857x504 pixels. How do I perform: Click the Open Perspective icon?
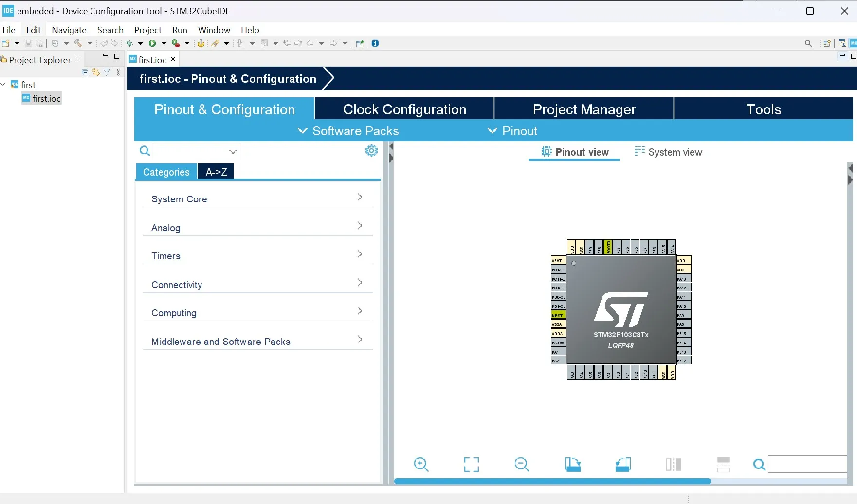tap(827, 43)
